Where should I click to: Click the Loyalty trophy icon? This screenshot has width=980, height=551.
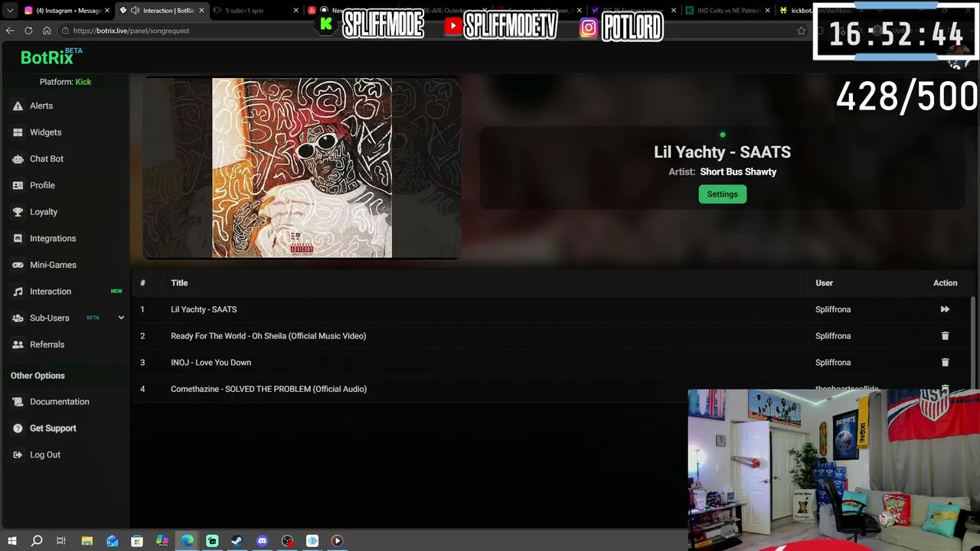18,212
